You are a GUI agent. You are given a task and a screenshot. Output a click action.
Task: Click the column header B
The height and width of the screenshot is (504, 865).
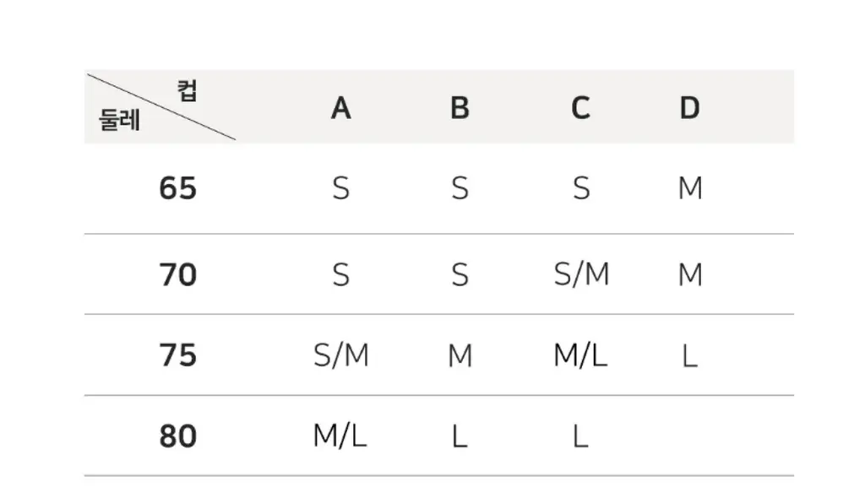[460, 108]
